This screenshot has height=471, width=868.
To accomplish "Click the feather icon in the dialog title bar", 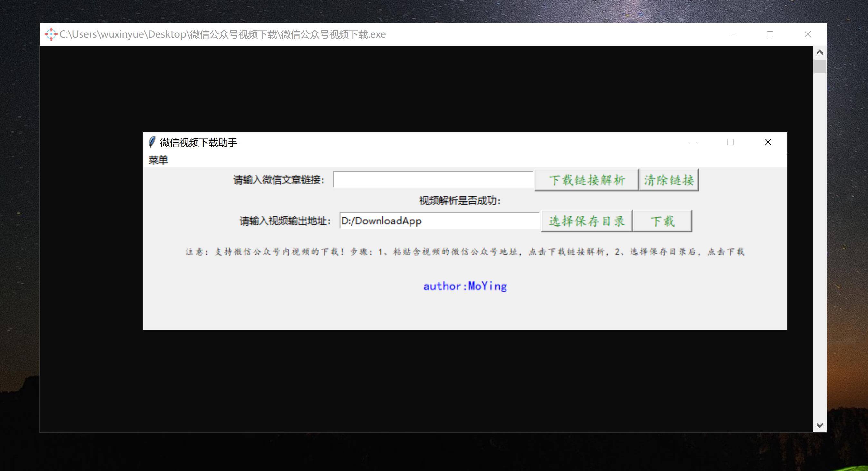I will pyautogui.click(x=152, y=142).
